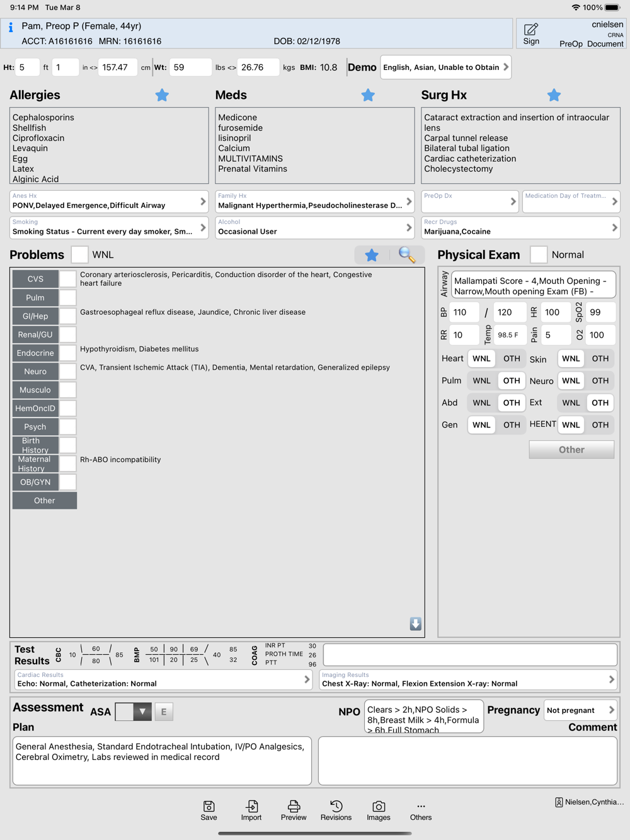Viewport: 630px width, 840px height.
Task: Expand the Family Hx field
Action: (x=315, y=201)
